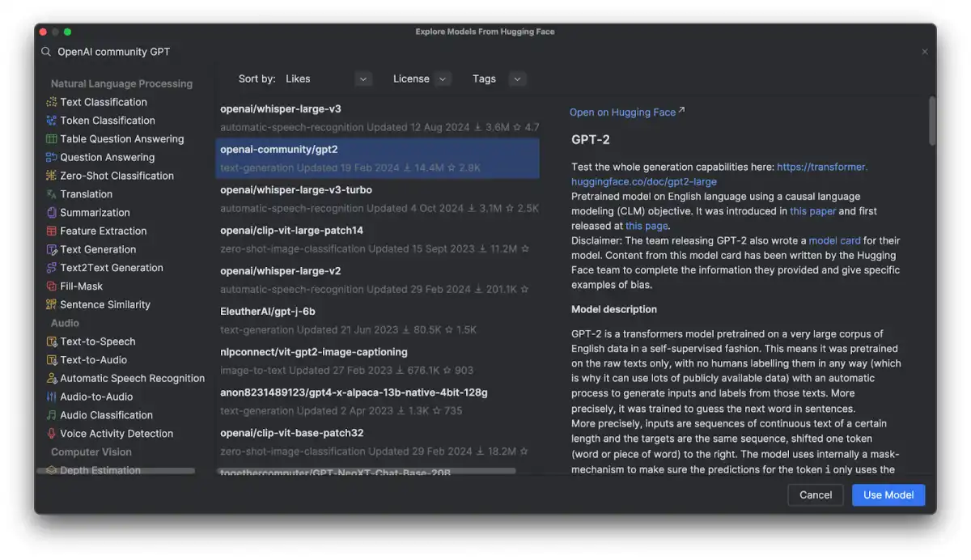Open the 'model card' link
The image size is (971, 560).
coord(834,240)
